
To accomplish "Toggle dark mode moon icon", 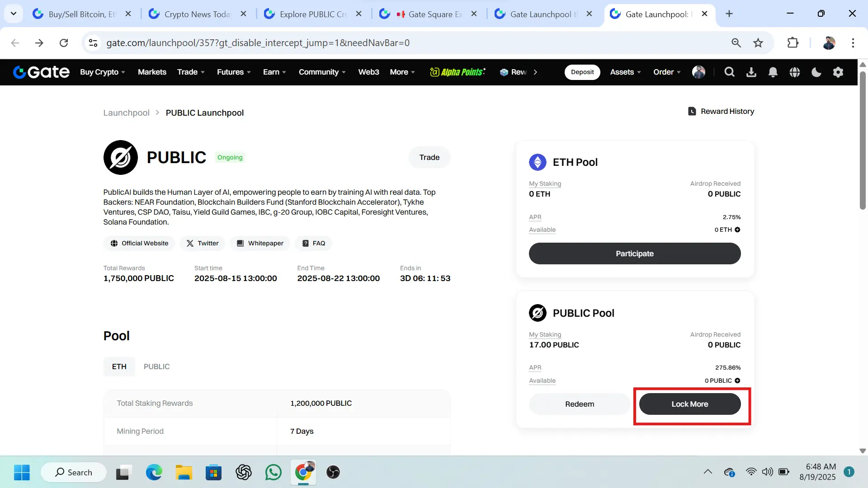I will coord(816,72).
